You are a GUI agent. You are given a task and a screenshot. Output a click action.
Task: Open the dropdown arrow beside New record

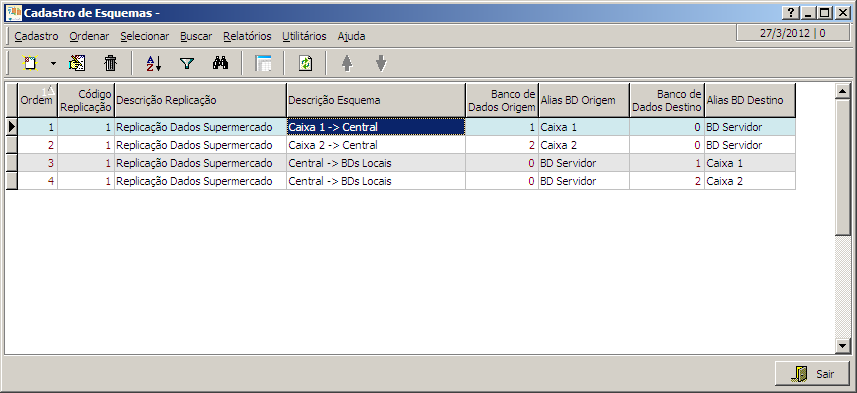[53, 63]
